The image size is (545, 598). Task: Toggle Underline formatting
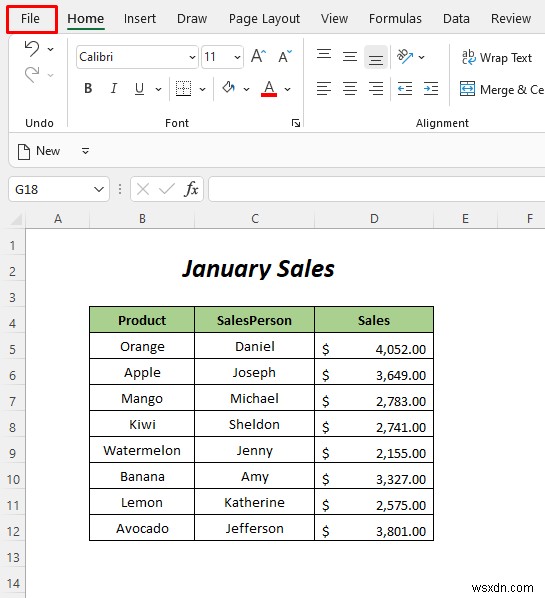coord(139,88)
